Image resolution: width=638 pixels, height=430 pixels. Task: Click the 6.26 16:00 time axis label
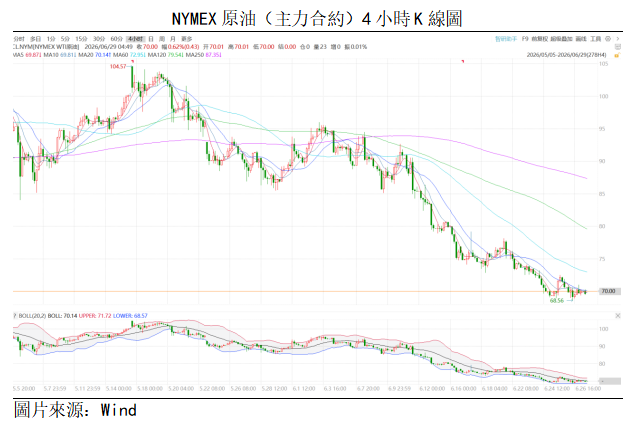coord(588,389)
